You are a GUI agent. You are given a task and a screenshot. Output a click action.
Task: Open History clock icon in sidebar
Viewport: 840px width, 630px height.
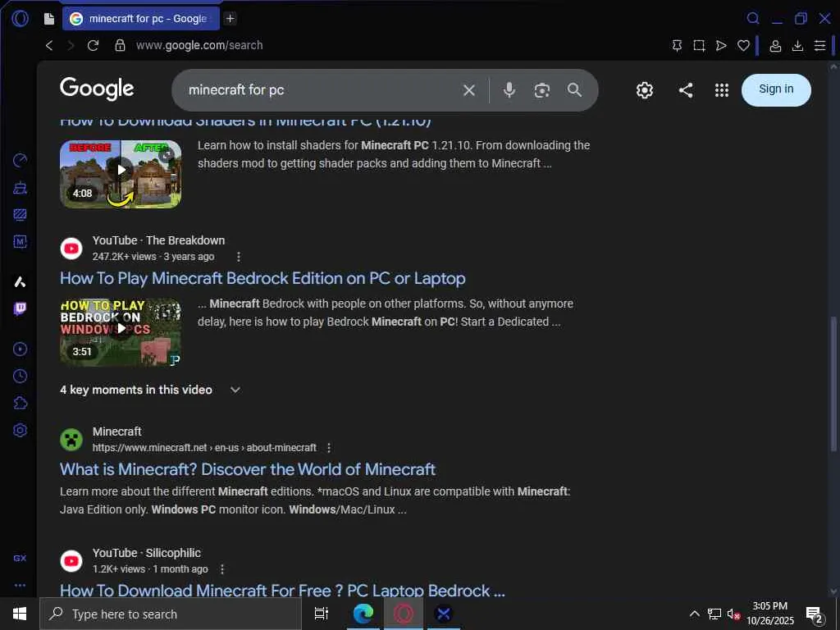(x=20, y=376)
